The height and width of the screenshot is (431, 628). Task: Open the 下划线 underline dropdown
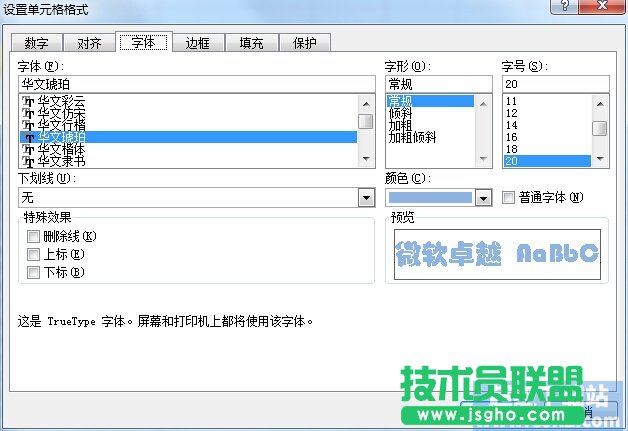366,198
